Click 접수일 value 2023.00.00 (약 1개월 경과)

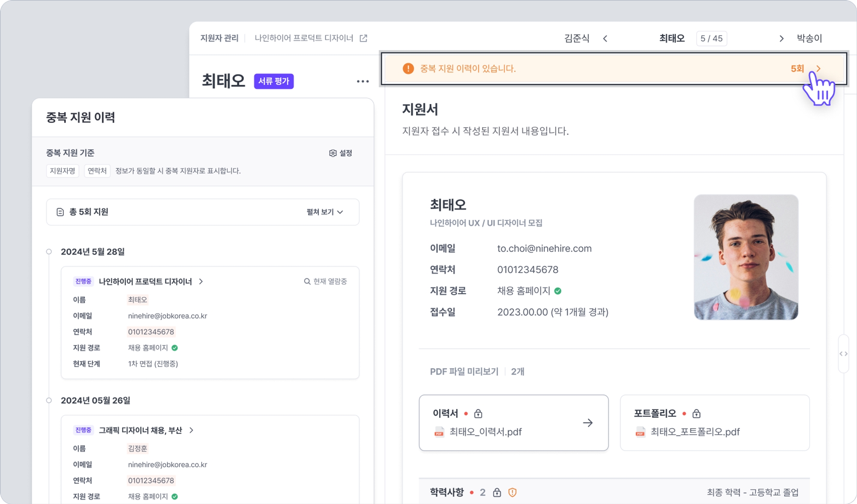[x=553, y=312]
